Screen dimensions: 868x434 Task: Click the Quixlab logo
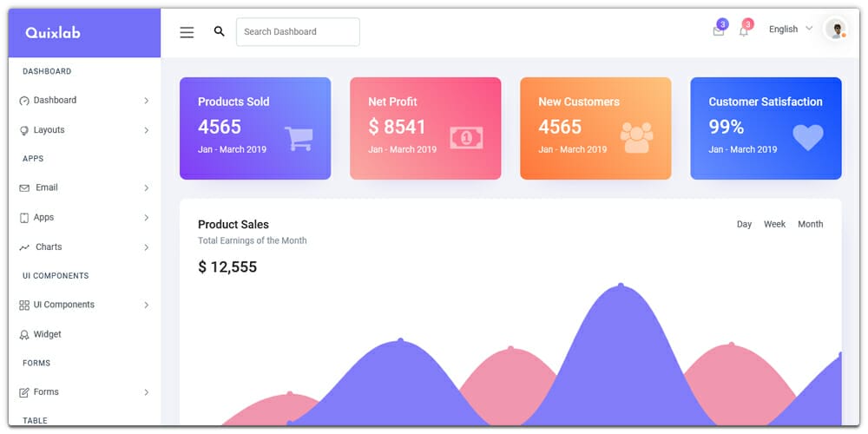click(x=53, y=33)
